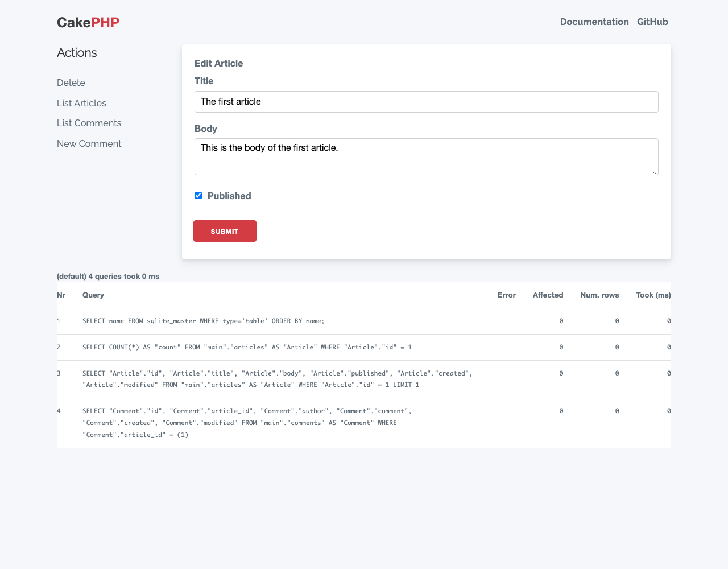The height and width of the screenshot is (569, 728).
Task: Click the Actions sidebar heading
Action: [x=77, y=53]
